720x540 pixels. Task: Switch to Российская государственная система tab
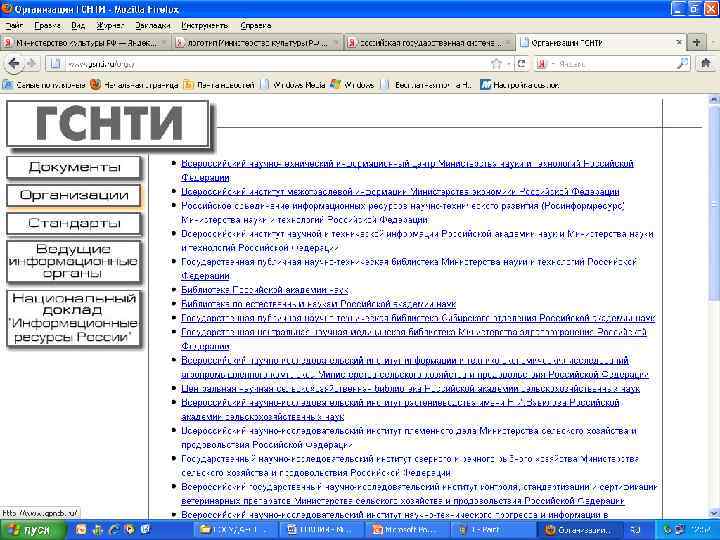(x=430, y=43)
